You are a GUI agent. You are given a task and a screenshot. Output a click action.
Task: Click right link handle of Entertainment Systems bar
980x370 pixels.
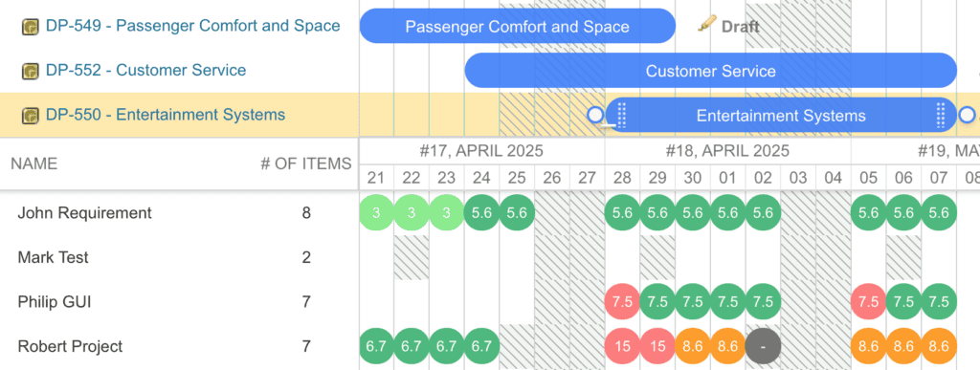(x=967, y=115)
